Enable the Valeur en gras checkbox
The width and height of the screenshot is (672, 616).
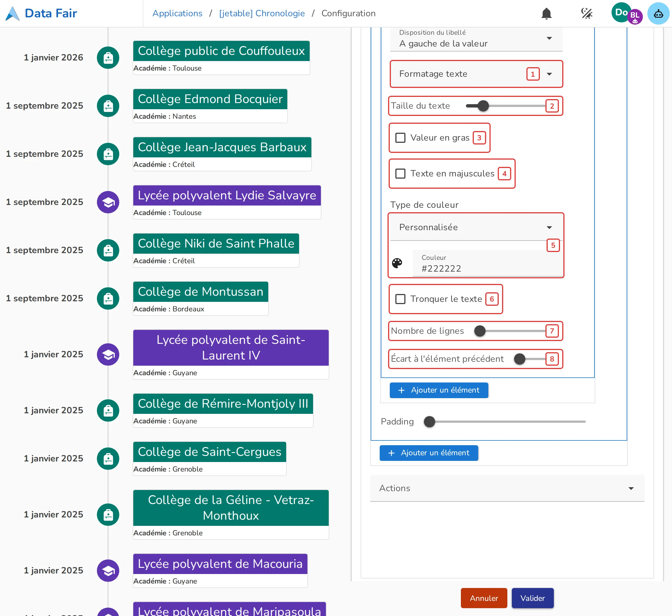400,138
